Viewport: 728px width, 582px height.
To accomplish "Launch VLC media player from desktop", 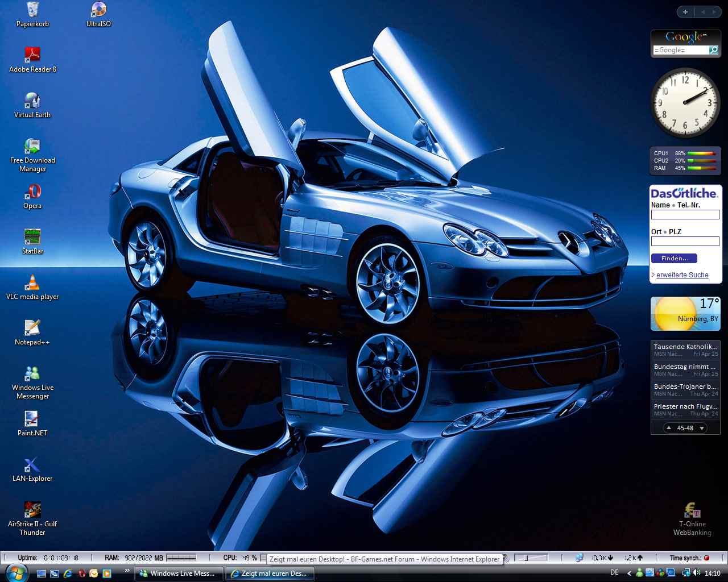I will (x=32, y=282).
